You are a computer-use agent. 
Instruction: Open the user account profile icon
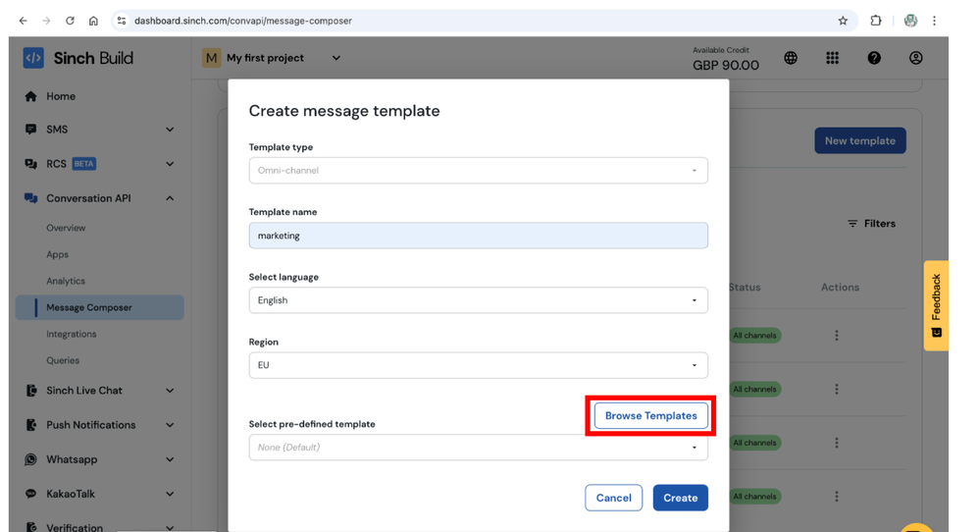tap(915, 58)
